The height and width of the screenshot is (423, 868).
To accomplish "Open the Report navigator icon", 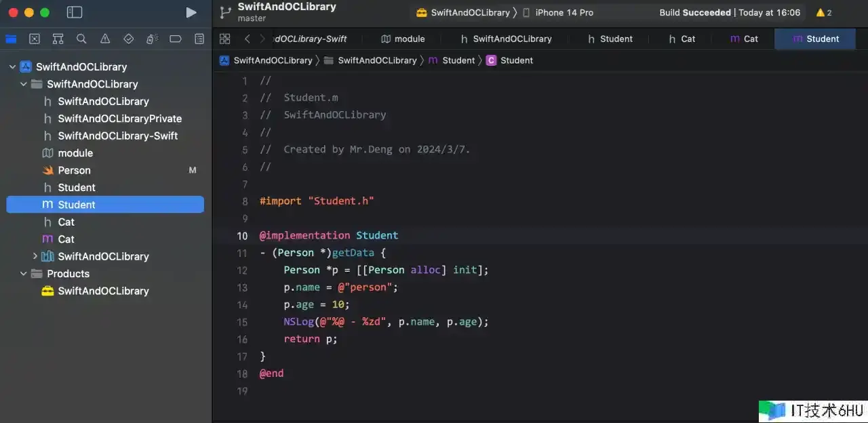I will click(x=199, y=39).
